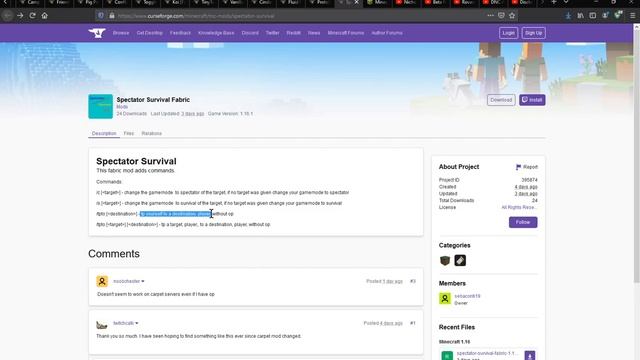640x360 pixels.
Task: Close the active browser tab
Action: [x=357, y=2]
